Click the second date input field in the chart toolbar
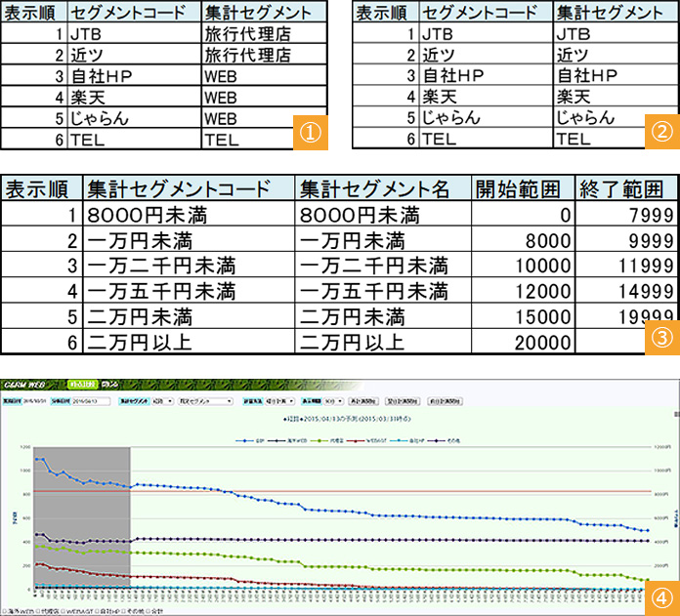680x616 pixels. [91, 401]
